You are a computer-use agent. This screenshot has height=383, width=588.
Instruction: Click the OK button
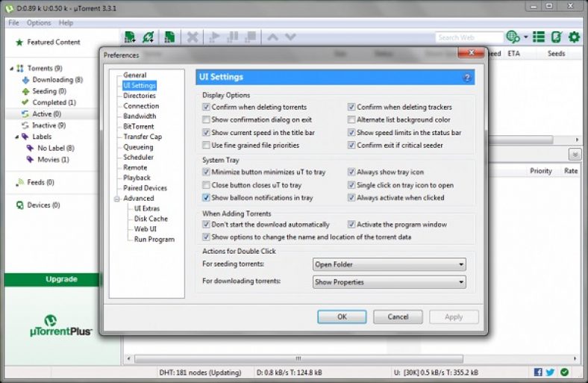342,317
